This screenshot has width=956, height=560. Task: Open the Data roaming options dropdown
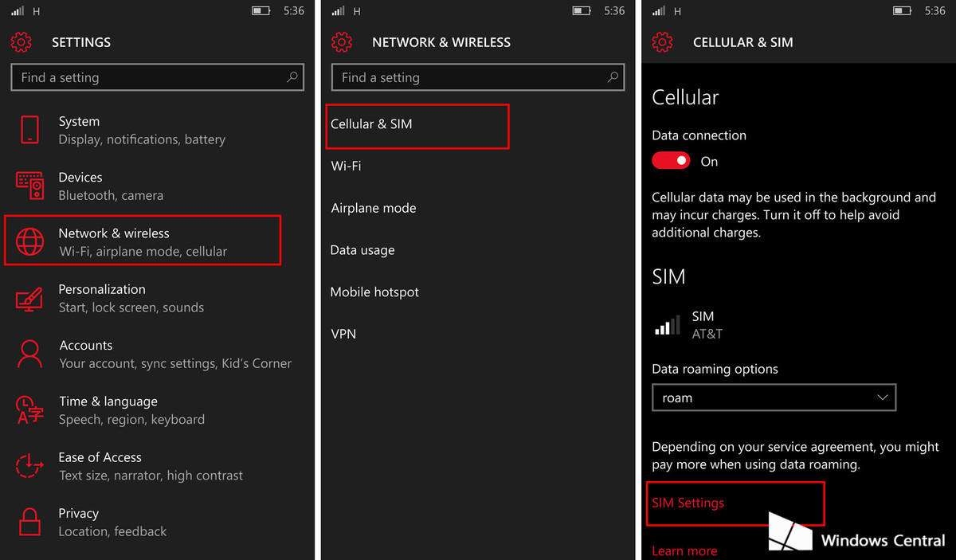(774, 397)
